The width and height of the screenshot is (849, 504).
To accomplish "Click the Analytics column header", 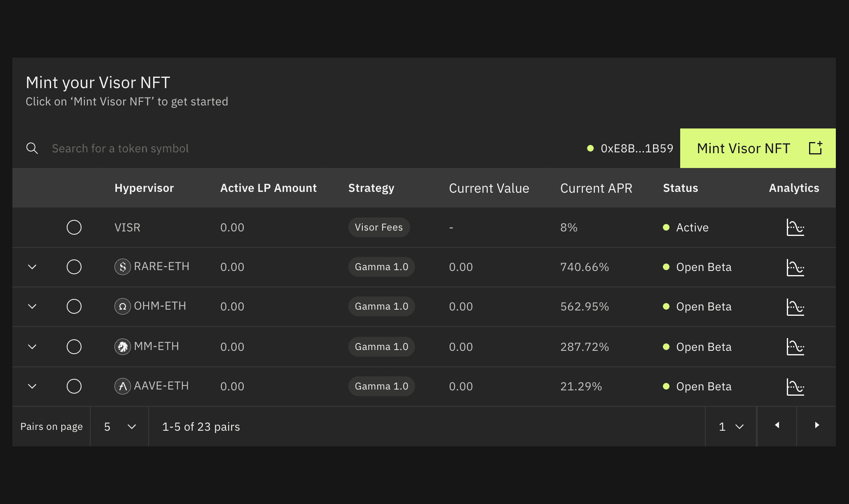I will 794,188.
